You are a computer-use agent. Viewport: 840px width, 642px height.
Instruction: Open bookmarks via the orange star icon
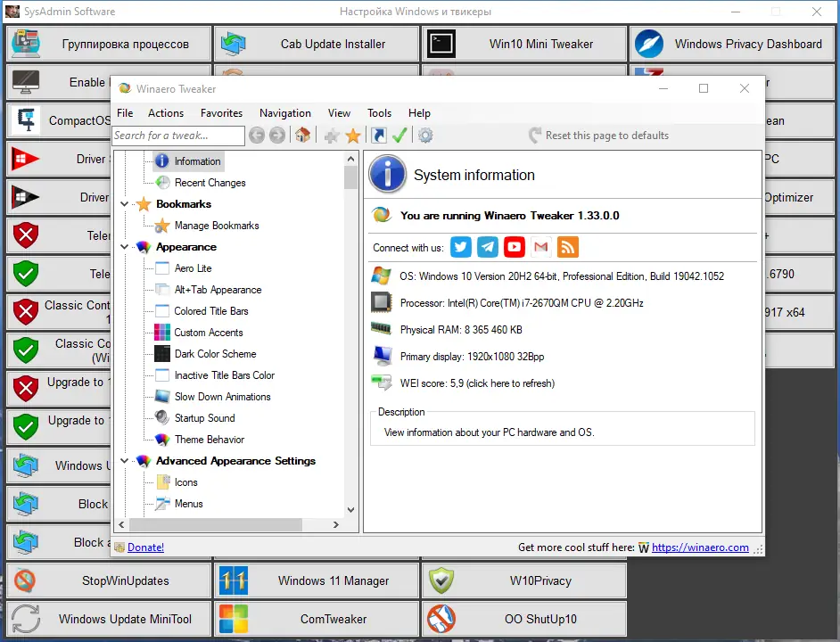point(353,136)
